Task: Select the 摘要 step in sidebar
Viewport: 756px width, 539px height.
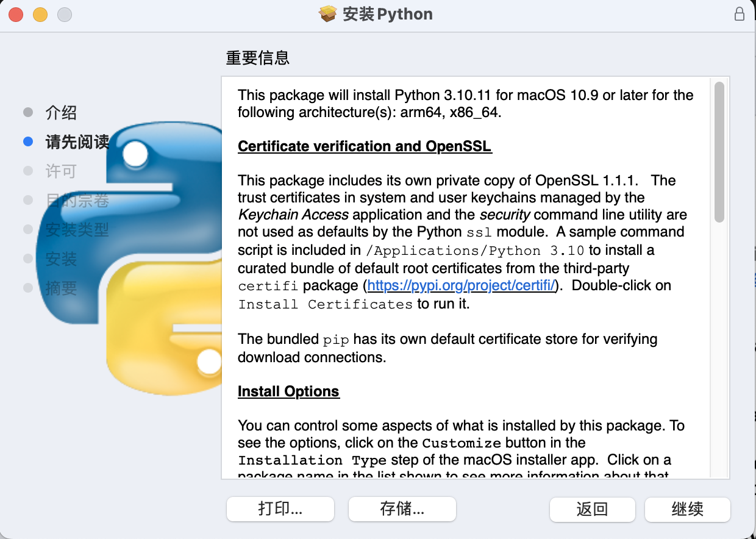Action: coord(61,288)
